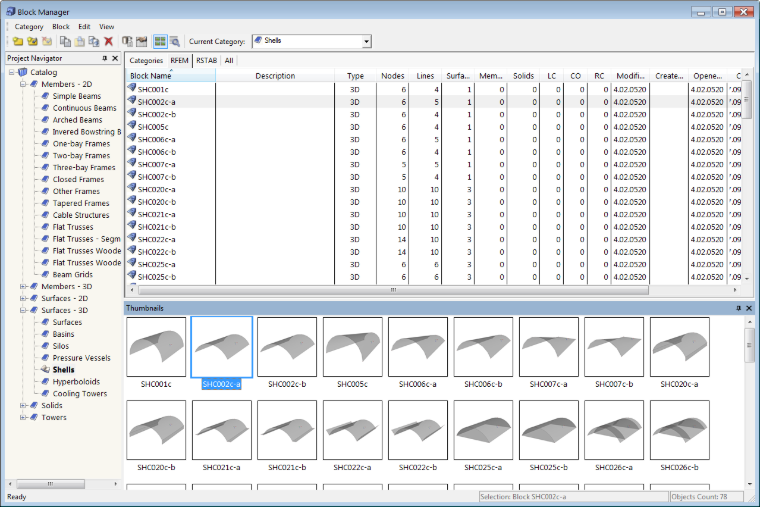Click the Silos category icon
Screen dimensions: 760x507
tap(45, 346)
